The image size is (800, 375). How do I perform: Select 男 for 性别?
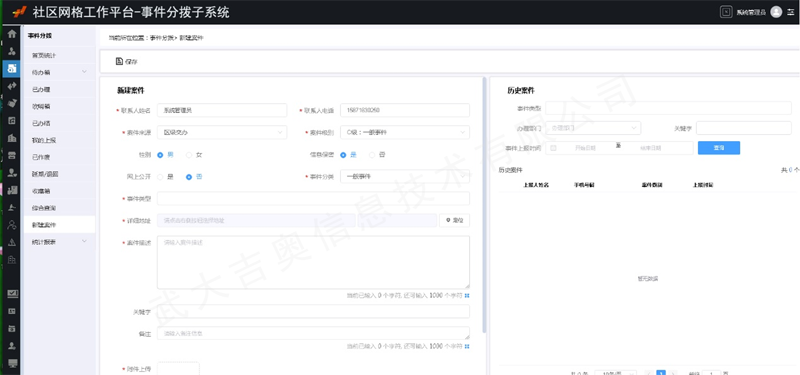tap(160, 155)
